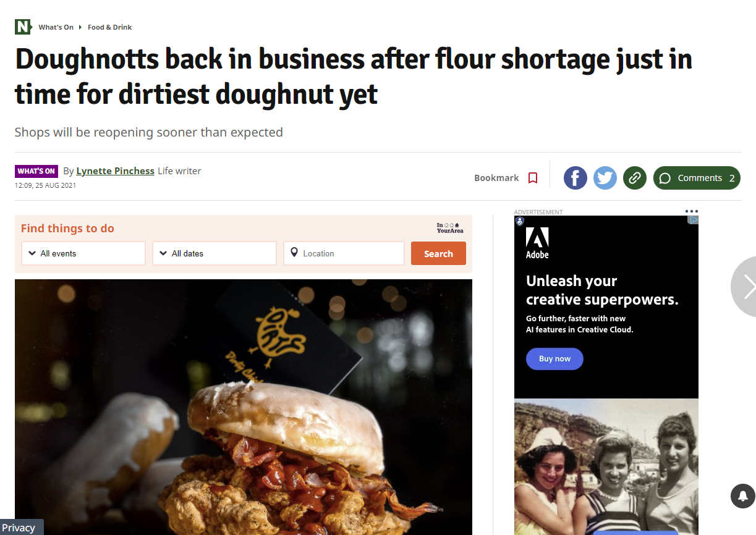Open ad options three-dot icon
The width and height of the screenshot is (756, 535).
pyautogui.click(x=691, y=211)
